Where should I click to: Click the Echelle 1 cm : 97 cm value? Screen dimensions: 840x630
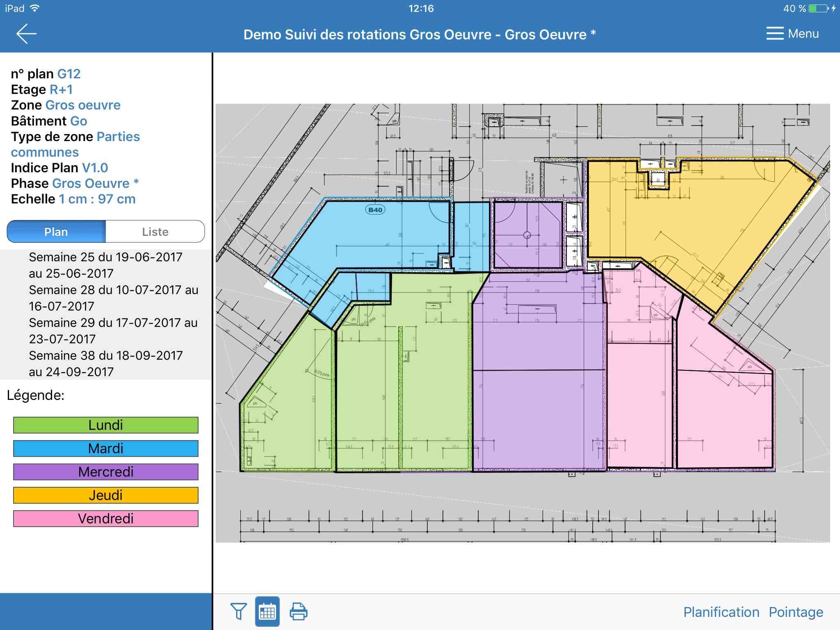point(97,199)
